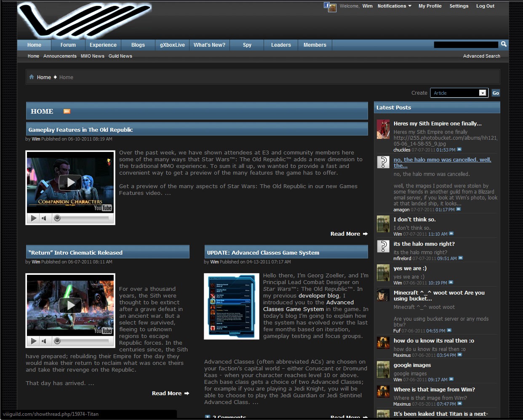The width and height of the screenshot is (523, 420).
Task: Go to last post icon after 01:17 PM
Action: 459,209
